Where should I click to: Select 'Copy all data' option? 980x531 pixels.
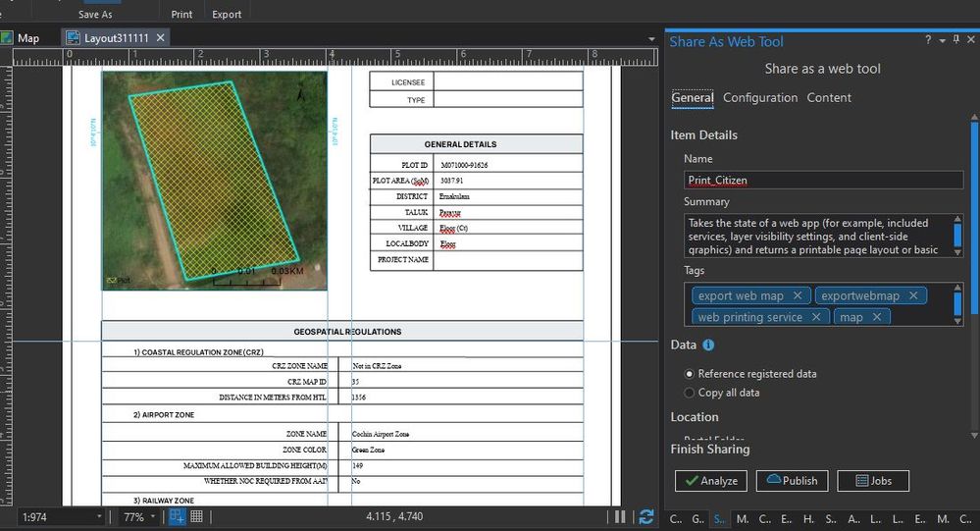click(x=690, y=393)
